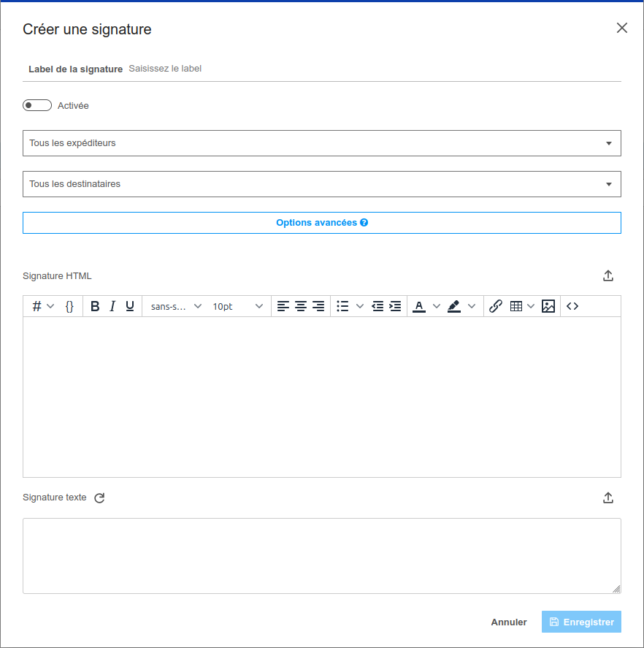Click the Annuler button
The width and height of the screenshot is (644, 648).
coord(509,622)
